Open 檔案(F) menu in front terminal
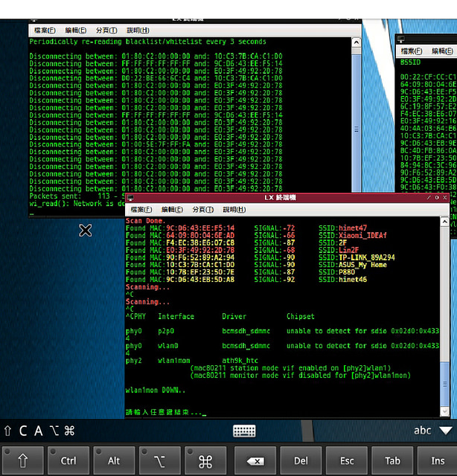The width and height of the screenshot is (457, 476). pyautogui.click(x=141, y=210)
